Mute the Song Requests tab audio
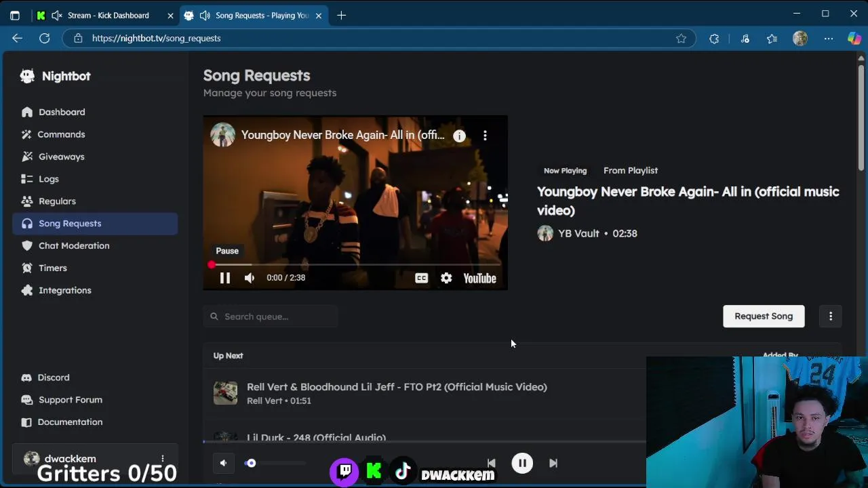Image resolution: width=868 pixels, height=488 pixels. (x=204, y=15)
